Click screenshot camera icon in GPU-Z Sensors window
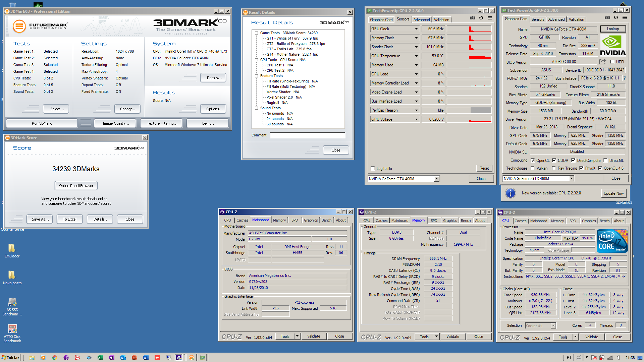 pyautogui.click(x=472, y=18)
